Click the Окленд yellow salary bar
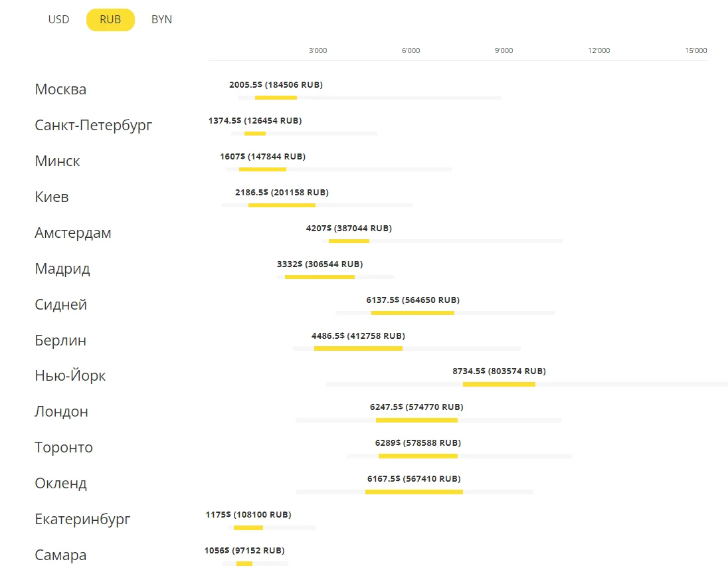The image size is (728, 580). 414,492
